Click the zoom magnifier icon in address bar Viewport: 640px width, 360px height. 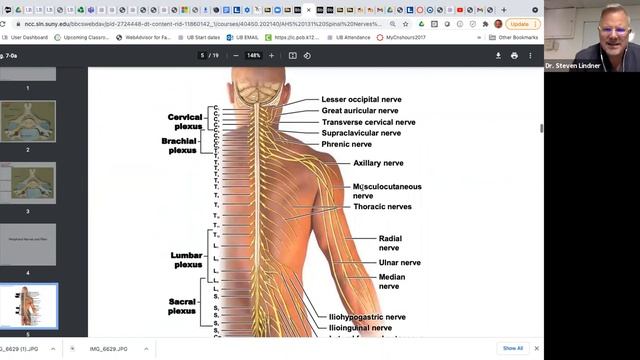tap(392, 24)
